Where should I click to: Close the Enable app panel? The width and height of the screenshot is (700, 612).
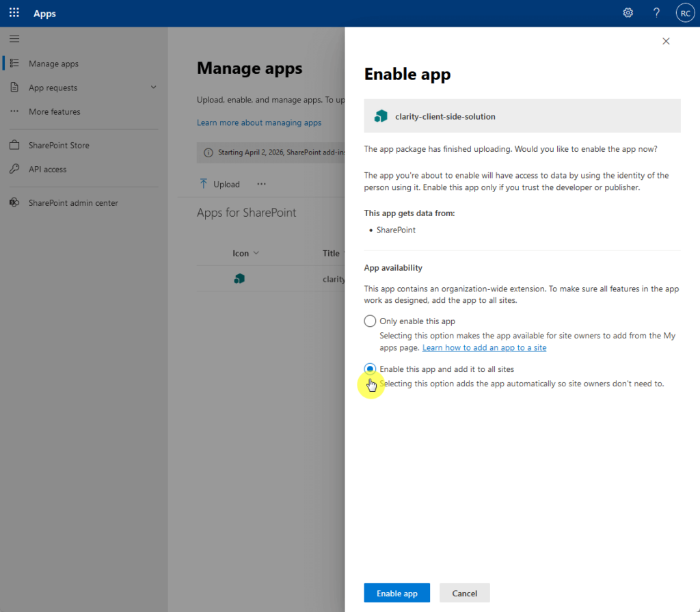[666, 41]
